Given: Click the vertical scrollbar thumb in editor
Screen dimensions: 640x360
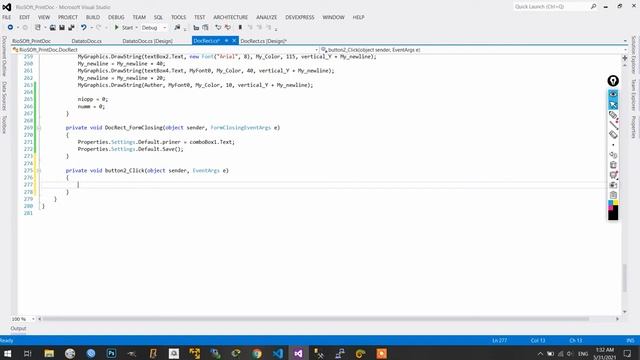Looking at the screenshot, I should 624,278.
